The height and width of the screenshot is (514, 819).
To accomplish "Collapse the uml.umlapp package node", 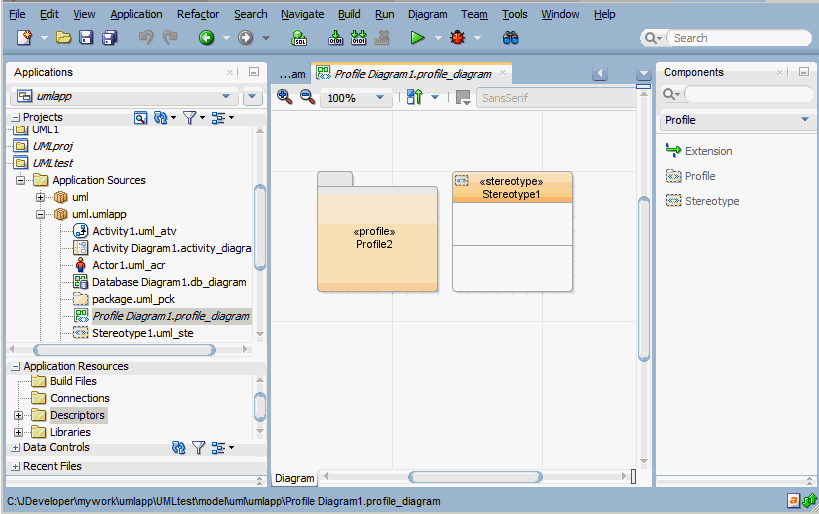I will 40,214.
